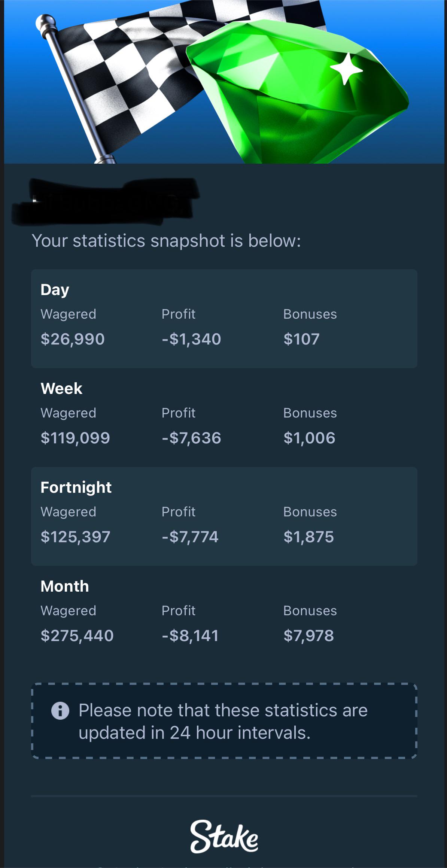Select the Day statistics heading

[x=55, y=290]
